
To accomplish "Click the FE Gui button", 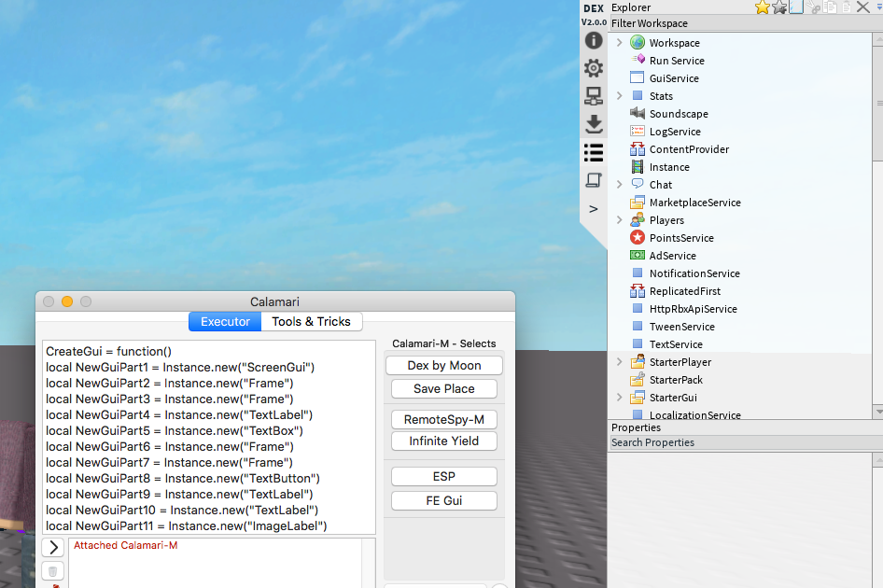I will [443, 500].
